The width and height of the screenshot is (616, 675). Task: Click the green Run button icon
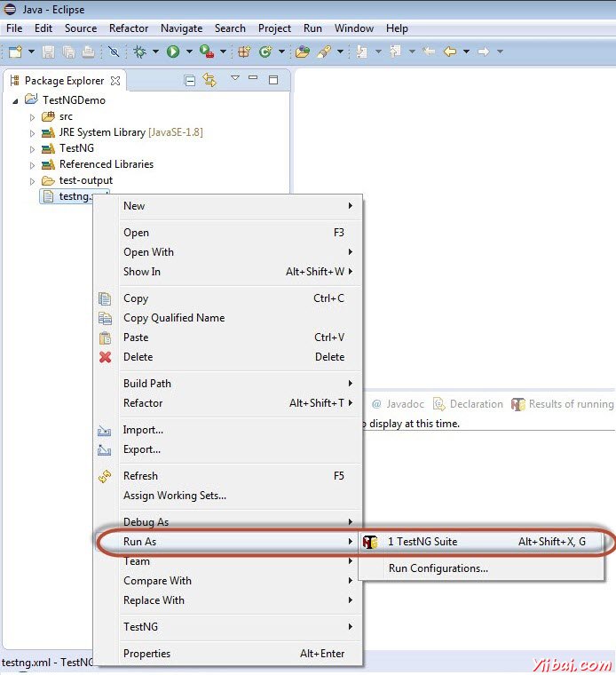(173, 52)
